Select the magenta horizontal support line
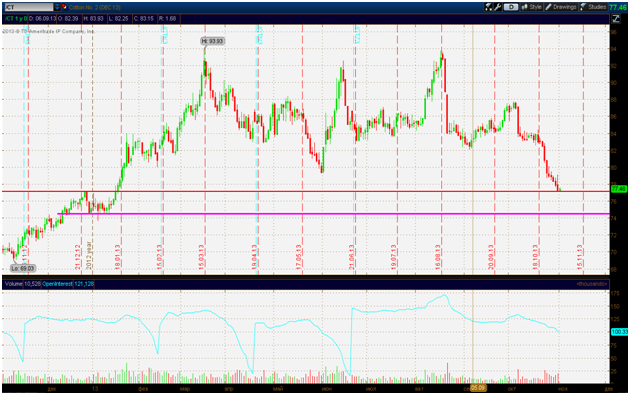Screen dimensions: 630x395 tap(333, 214)
